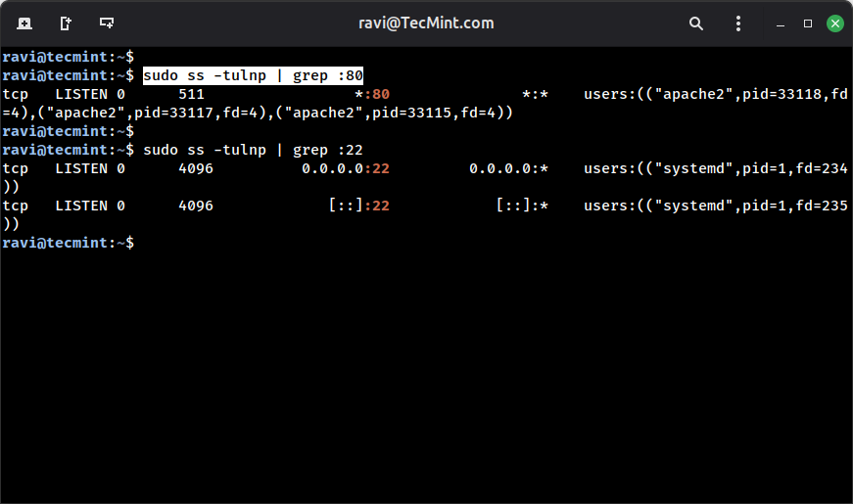Click '0.0.0.0:*' peer address

508,168
